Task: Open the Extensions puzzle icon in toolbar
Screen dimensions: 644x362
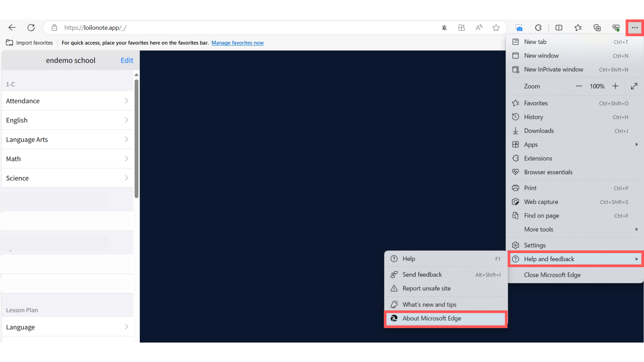Action: (538, 27)
